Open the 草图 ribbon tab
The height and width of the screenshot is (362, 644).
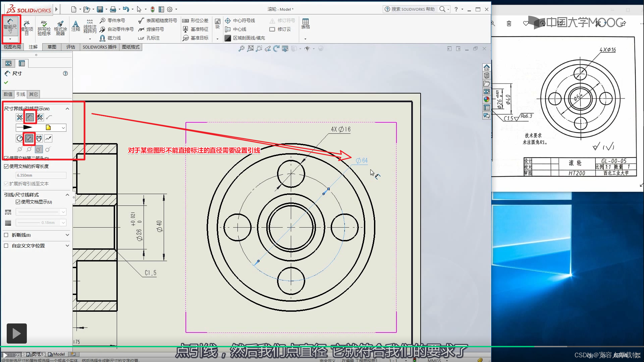[52, 47]
